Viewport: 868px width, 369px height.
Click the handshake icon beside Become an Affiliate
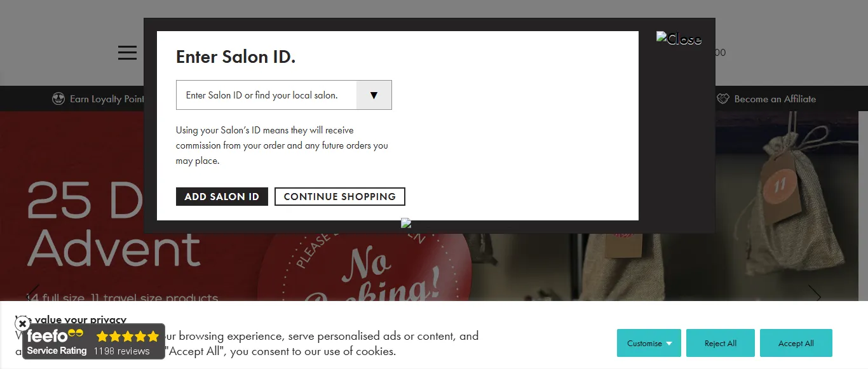click(723, 99)
